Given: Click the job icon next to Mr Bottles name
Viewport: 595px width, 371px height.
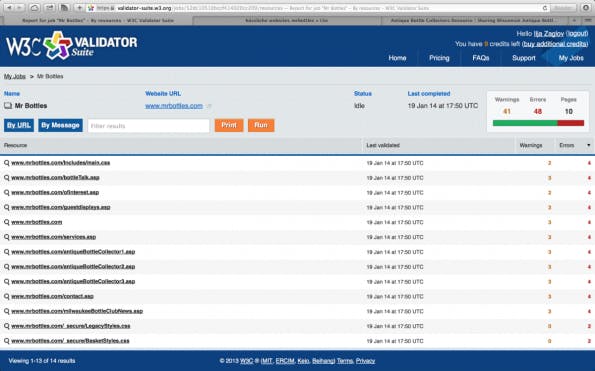Looking at the screenshot, I should [8, 105].
